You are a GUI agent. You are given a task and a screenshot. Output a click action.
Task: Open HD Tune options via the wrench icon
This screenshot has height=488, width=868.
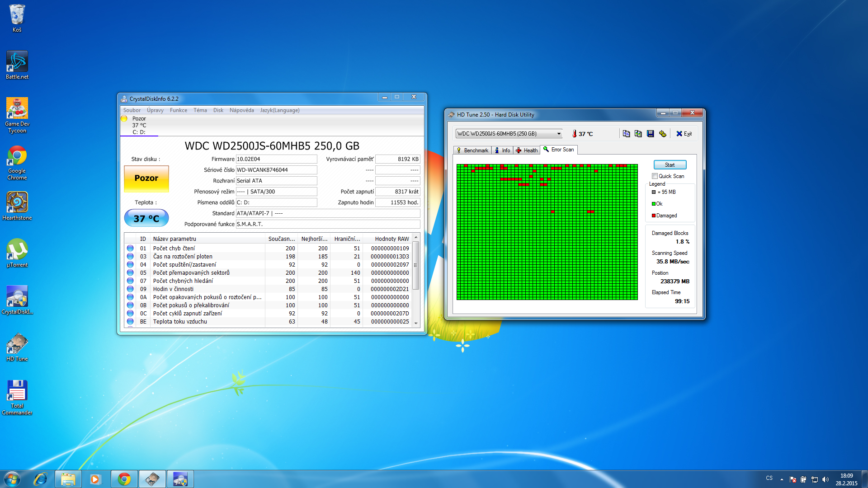coord(662,134)
